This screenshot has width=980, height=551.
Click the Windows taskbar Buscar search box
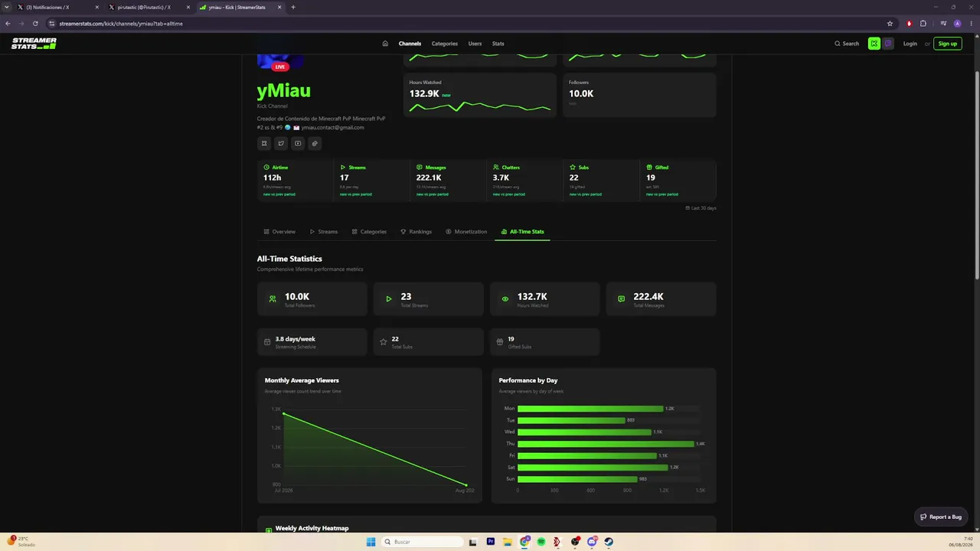(423, 542)
